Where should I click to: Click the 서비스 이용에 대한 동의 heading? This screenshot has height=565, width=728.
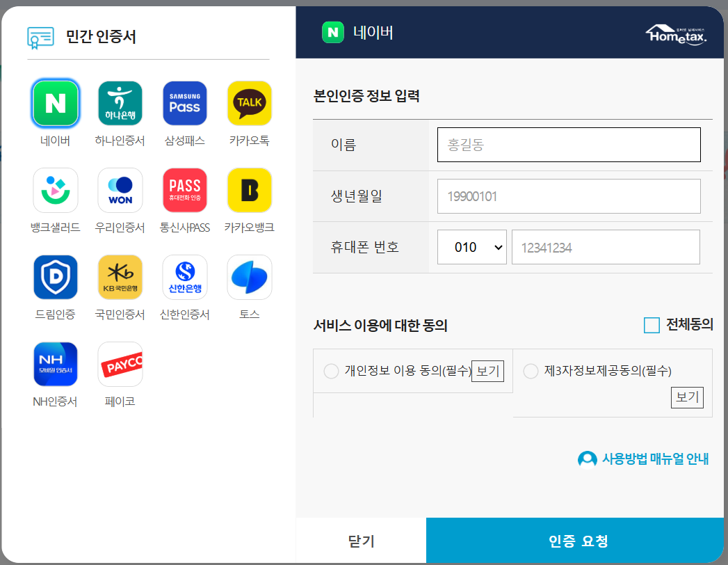[380, 326]
